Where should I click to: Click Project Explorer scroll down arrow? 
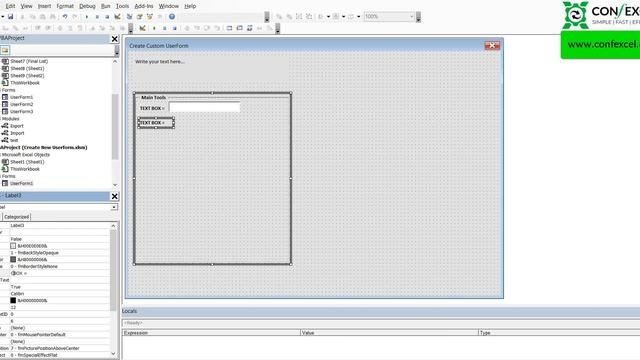click(115, 185)
